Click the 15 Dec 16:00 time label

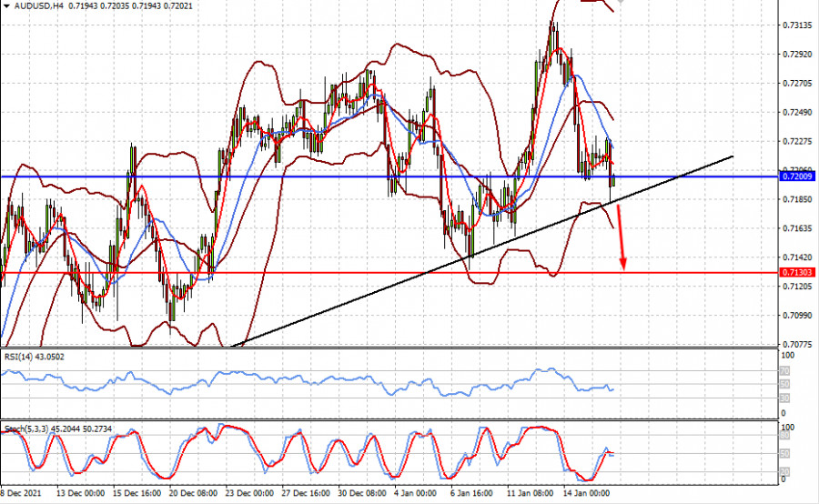(136, 493)
